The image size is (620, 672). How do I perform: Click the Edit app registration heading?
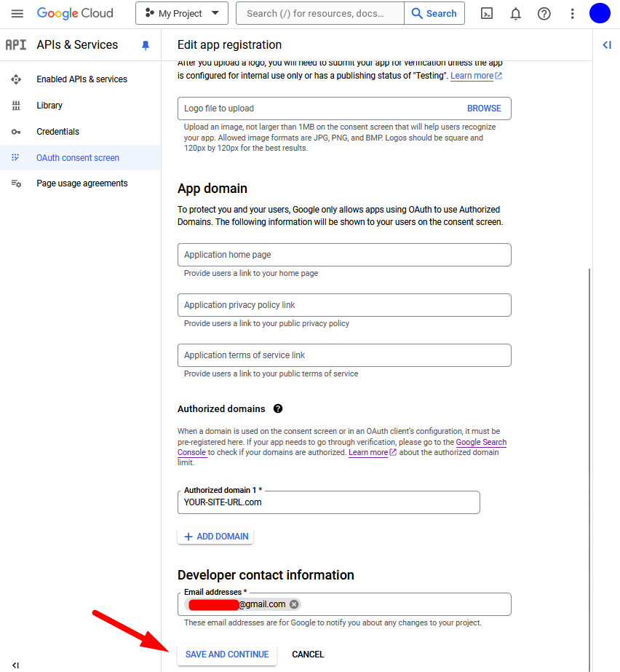point(230,45)
